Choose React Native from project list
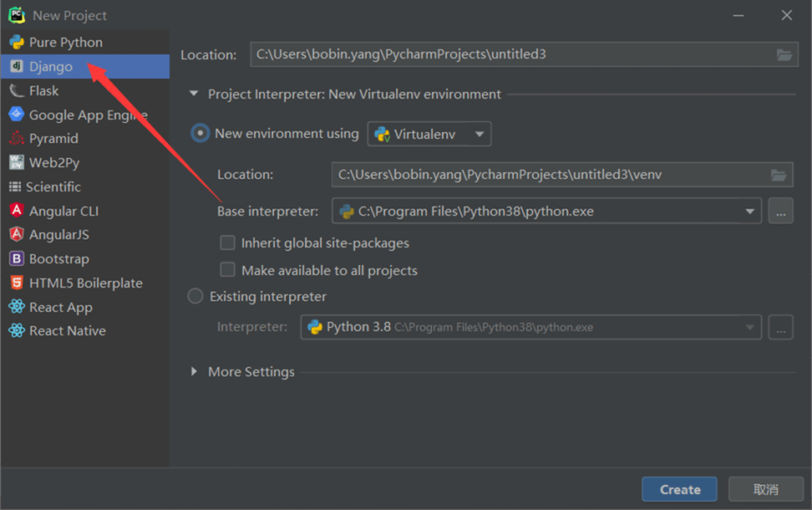Screen dimensions: 812x510 pos(67,331)
